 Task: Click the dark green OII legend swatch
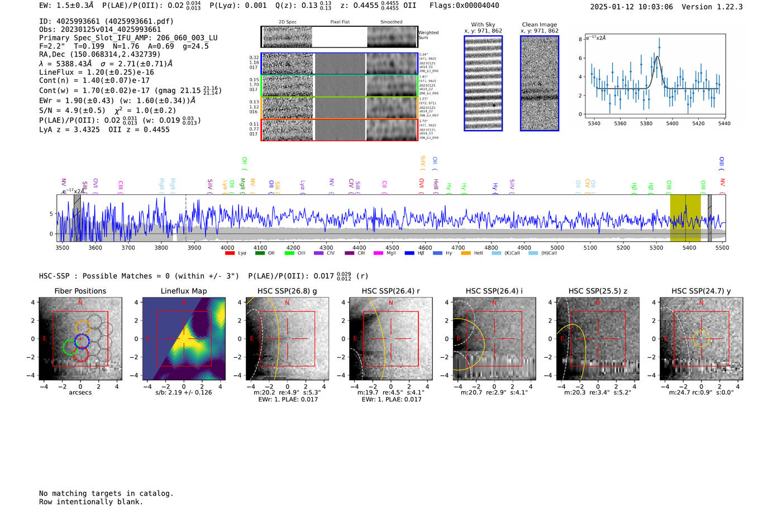pyautogui.click(x=260, y=253)
